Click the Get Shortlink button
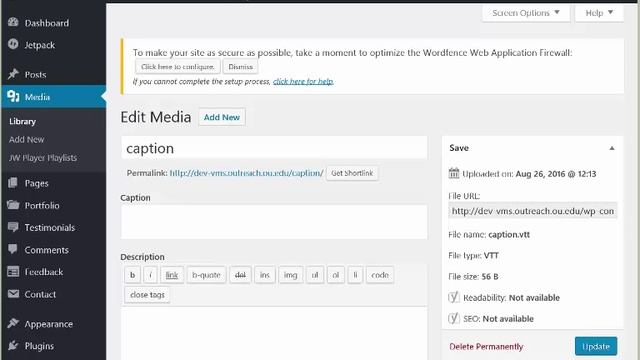 pyautogui.click(x=352, y=173)
